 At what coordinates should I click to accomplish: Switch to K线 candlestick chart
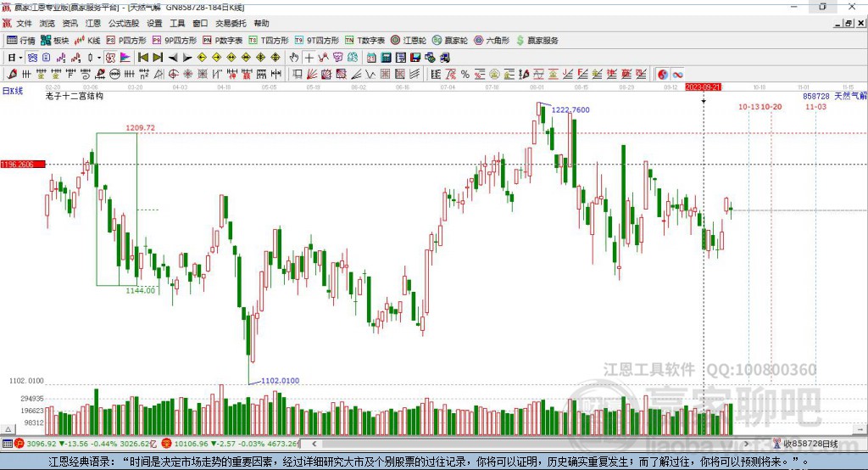click(87, 41)
